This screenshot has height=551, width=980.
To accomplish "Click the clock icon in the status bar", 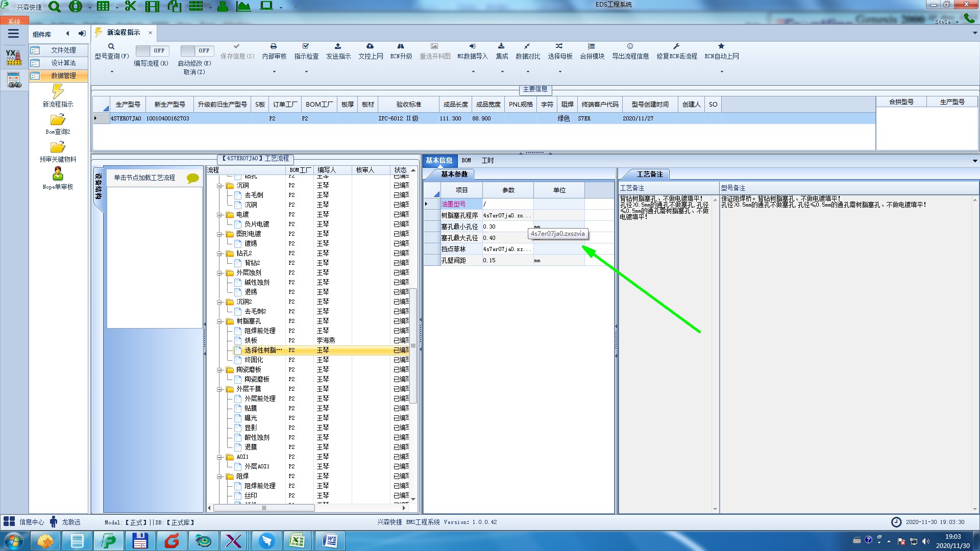I will [896, 522].
